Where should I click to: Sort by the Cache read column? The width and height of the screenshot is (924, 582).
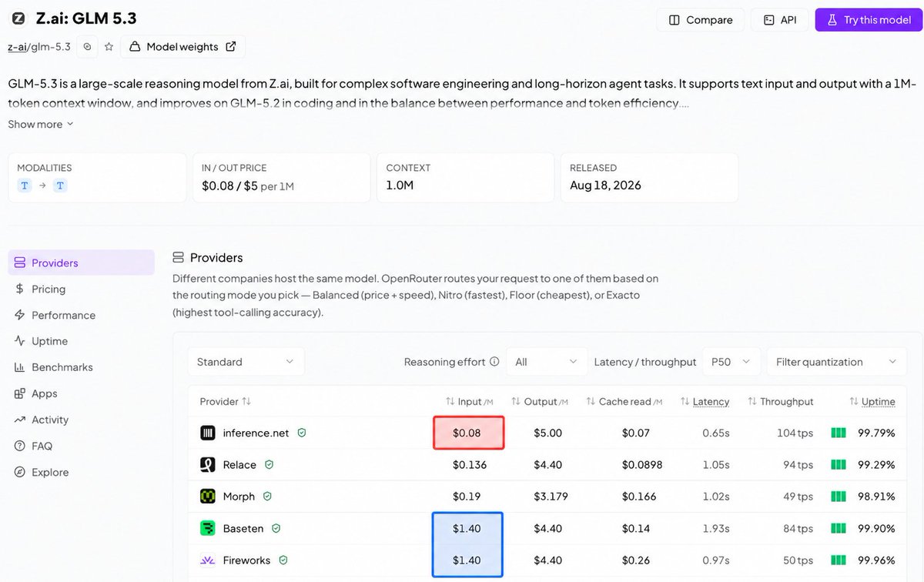click(624, 401)
